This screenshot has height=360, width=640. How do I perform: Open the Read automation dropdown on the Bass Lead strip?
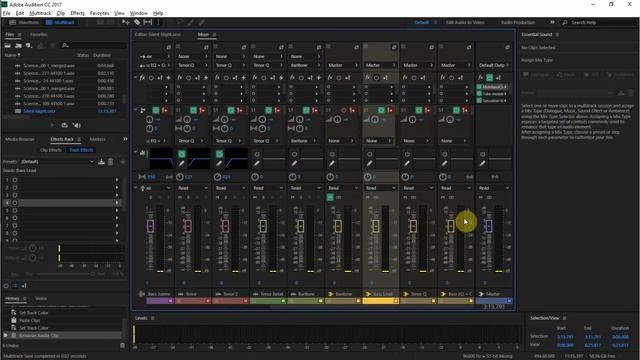point(380,188)
